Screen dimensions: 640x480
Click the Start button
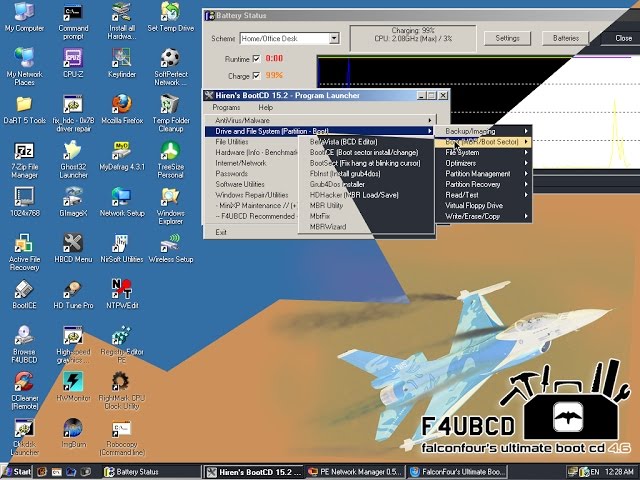[x=17, y=472]
